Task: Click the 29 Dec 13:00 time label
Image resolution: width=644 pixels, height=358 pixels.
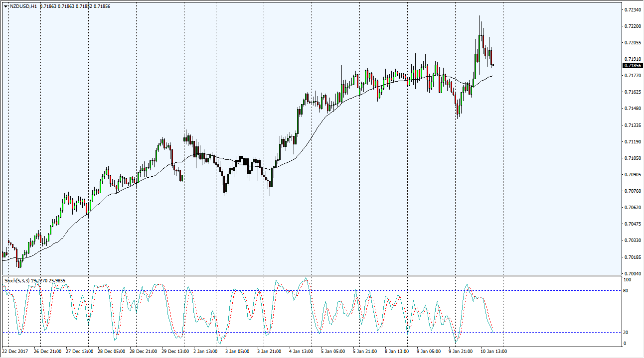Action: (x=176, y=352)
